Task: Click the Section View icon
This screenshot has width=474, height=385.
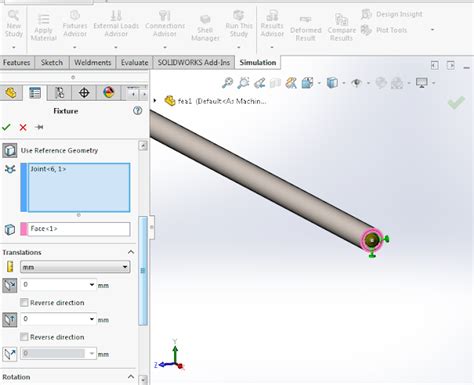Action: 275,83
